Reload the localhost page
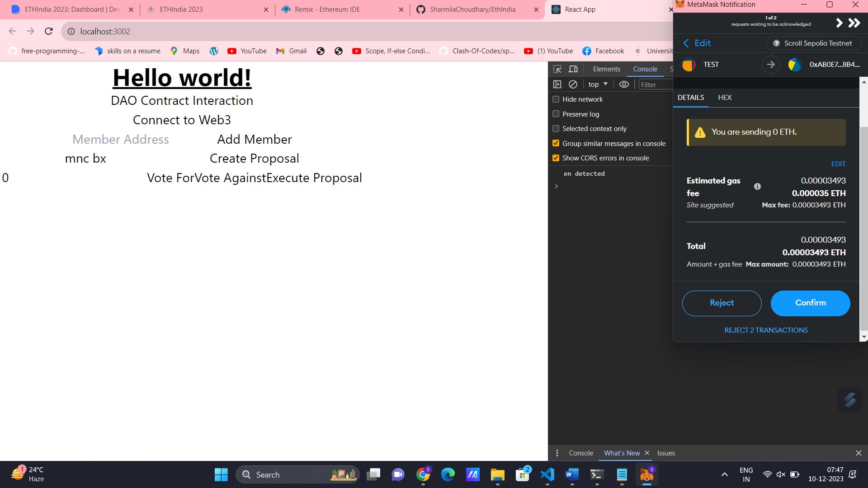The image size is (868, 488). [x=49, y=31]
